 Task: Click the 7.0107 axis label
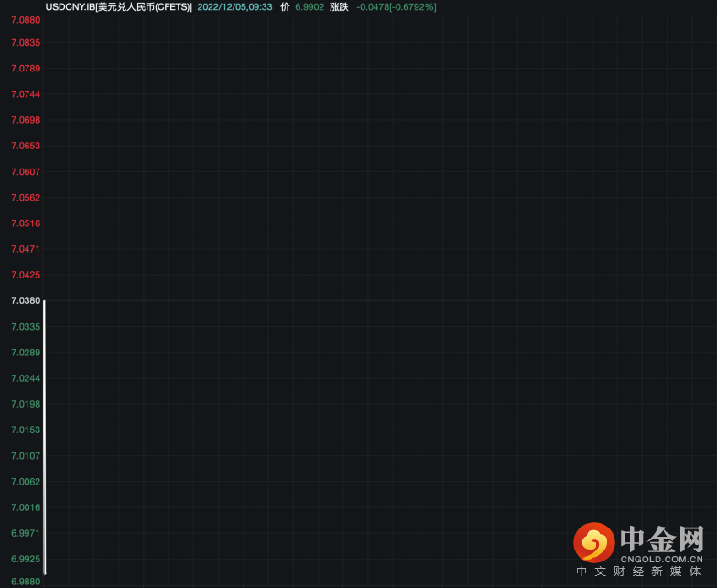26,456
